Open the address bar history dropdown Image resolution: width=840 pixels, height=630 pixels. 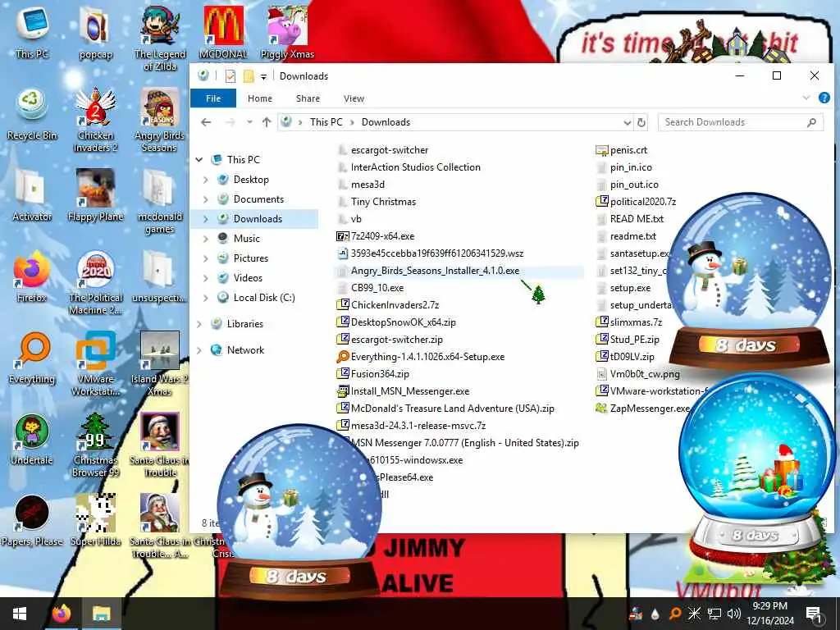pyautogui.click(x=628, y=123)
